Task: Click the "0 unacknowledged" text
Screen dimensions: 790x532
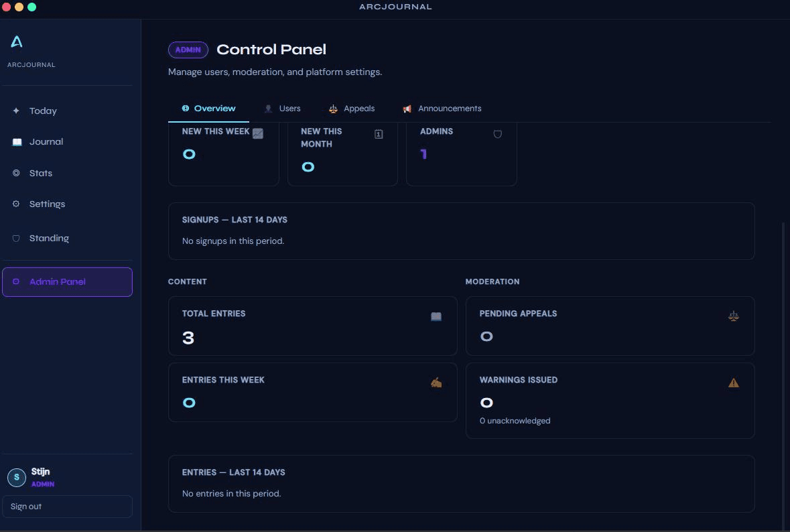Action: (x=515, y=421)
